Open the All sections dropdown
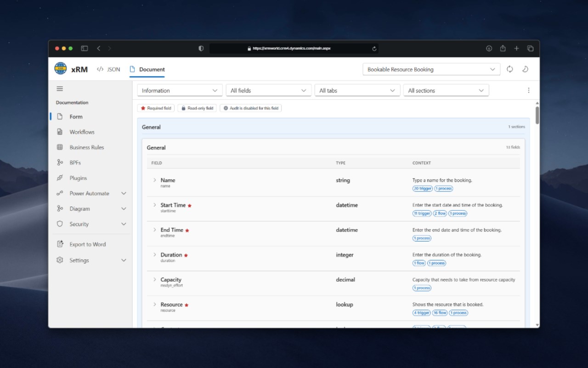The width and height of the screenshot is (588, 368). [446, 91]
